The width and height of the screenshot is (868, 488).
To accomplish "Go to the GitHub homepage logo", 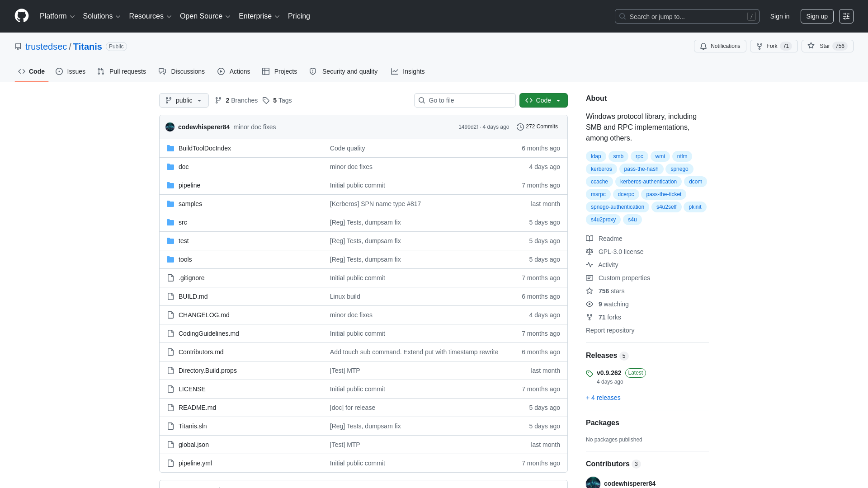I will (22, 16).
